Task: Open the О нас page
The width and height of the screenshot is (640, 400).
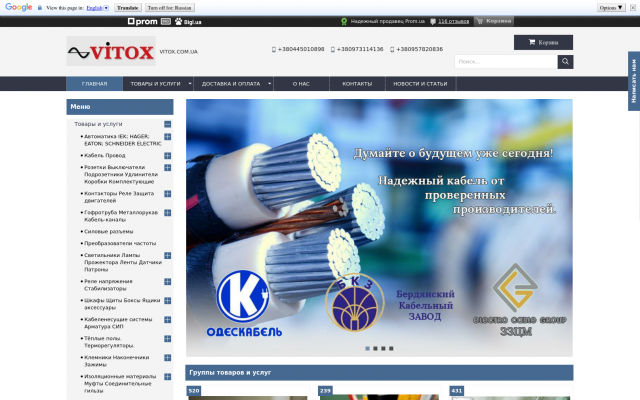Action: pyautogui.click(x=301, y=84)
